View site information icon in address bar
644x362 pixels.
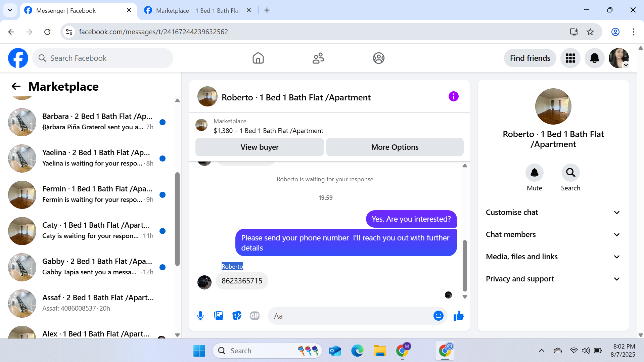click(69, 32)
